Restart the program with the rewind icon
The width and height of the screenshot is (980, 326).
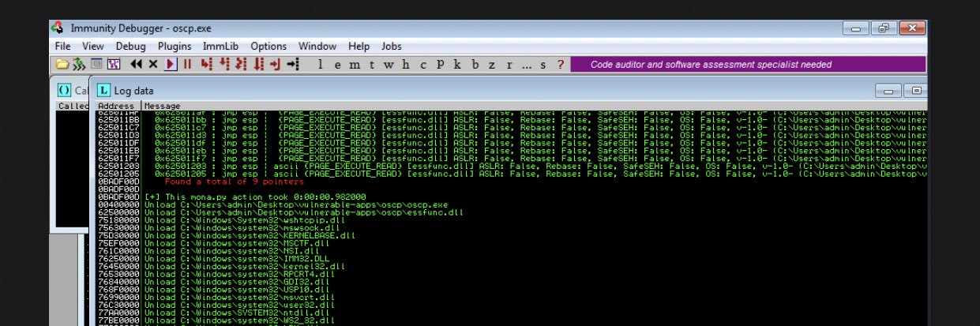pyautogui.click(x=136, y=64)
